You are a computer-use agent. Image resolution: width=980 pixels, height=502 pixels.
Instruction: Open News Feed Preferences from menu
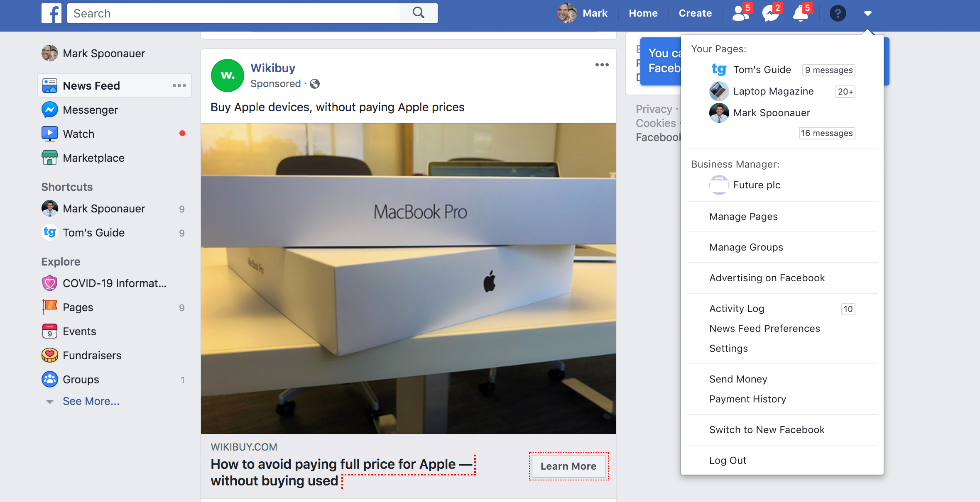(x=764, y=329)
